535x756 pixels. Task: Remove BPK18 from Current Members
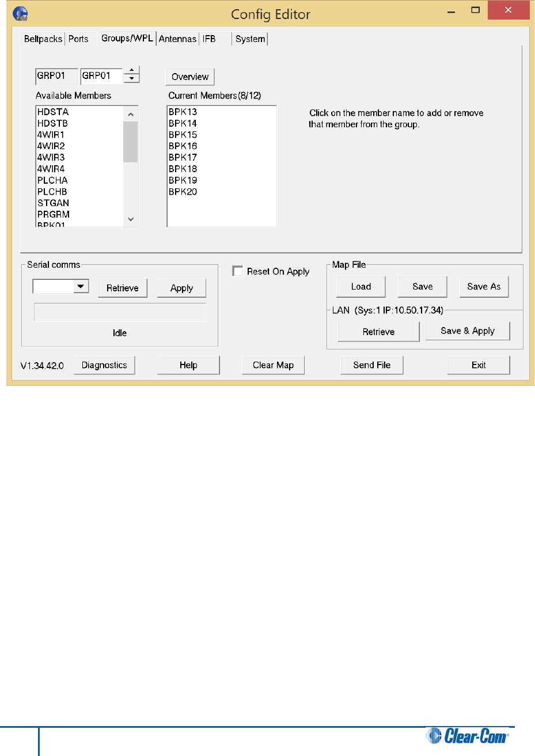[x=183, y=169]
